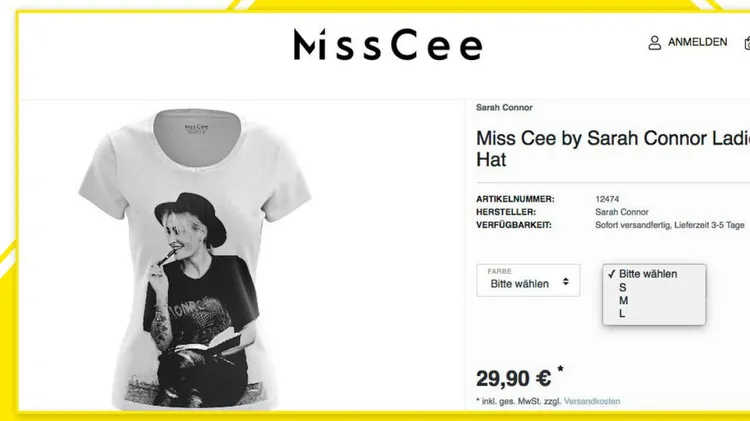The width and height of the screenshot is (750, 421).
Task: Click the 29,90 € price
Action: (514, 378)
